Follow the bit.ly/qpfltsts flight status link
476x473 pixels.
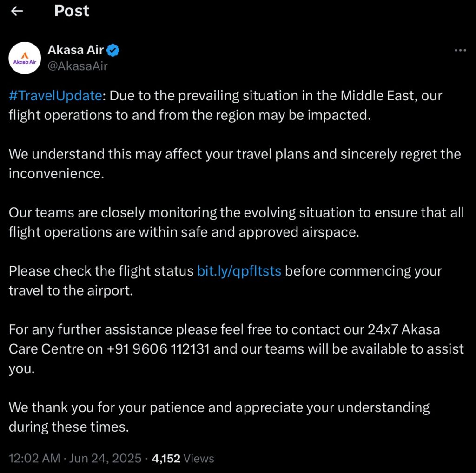[x=239, y=271]
